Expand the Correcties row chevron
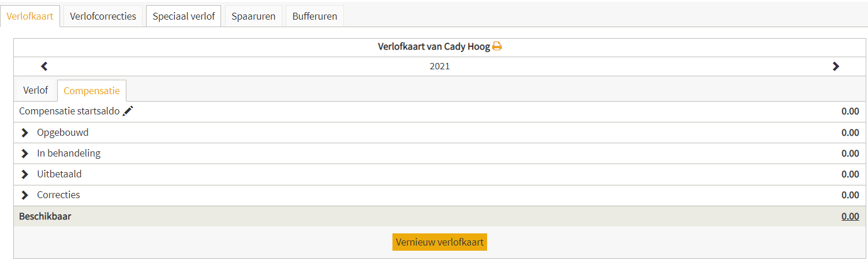Viewport: 868px width, 264px height. point(25,195)
